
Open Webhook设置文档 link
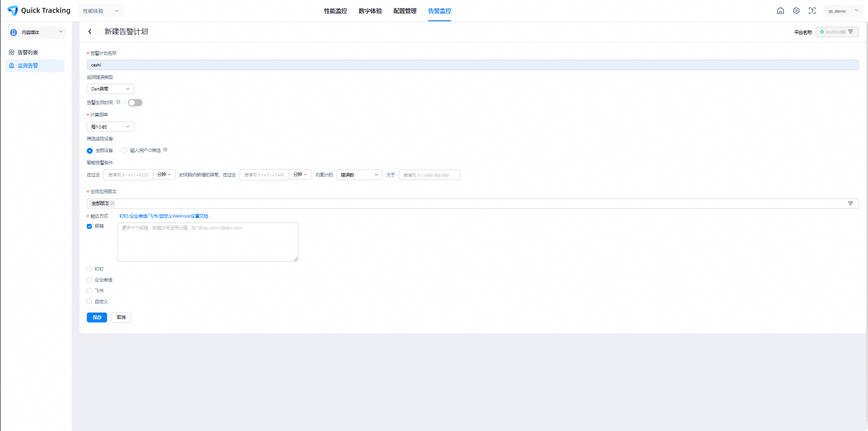(x=164, y=216)
